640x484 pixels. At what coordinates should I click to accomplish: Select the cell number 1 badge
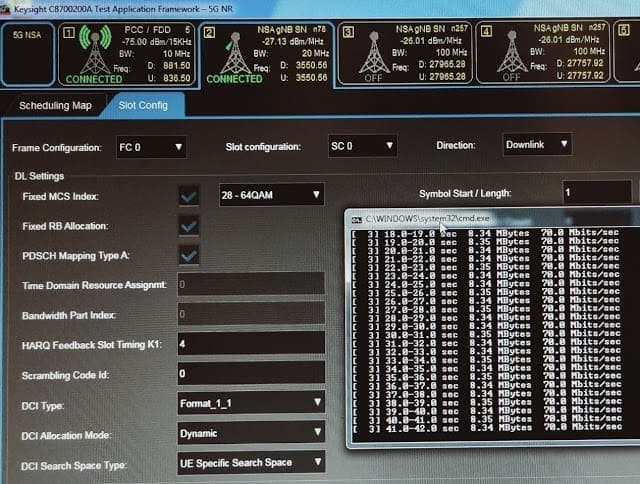tap(69, 32)
